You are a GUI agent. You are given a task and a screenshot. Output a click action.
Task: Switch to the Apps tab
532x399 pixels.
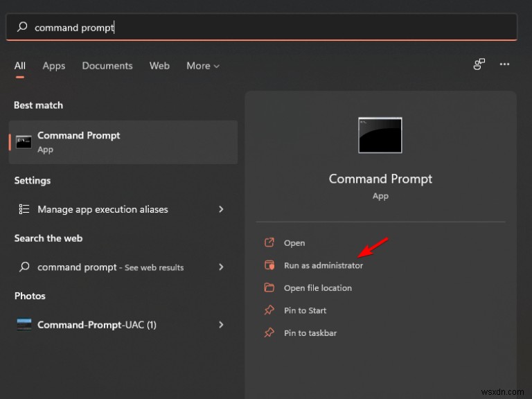click(x=54, y=66)
